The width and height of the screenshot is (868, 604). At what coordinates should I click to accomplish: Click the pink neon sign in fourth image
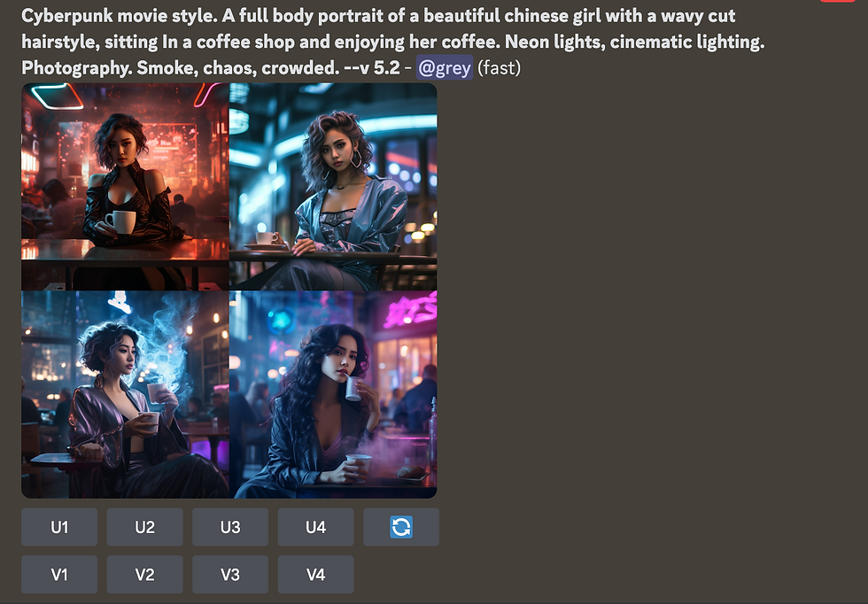[x=409, y=311]
